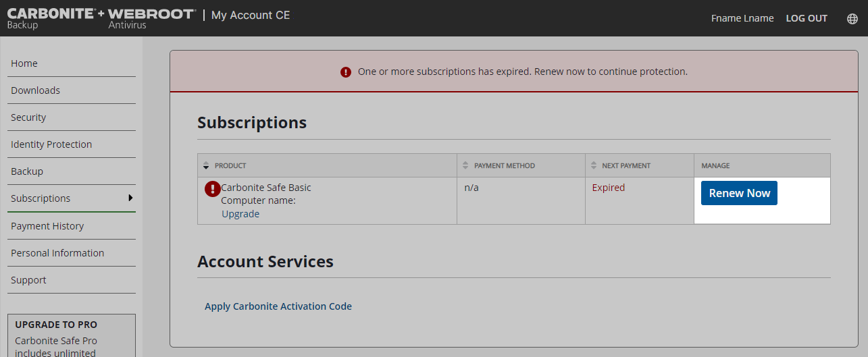View Payment History
Screen dimensions: 868x357
coord(47,226)
